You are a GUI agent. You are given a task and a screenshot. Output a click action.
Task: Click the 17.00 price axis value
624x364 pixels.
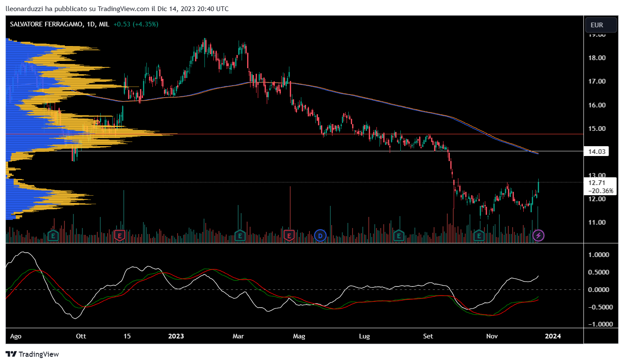click(597, 81)
